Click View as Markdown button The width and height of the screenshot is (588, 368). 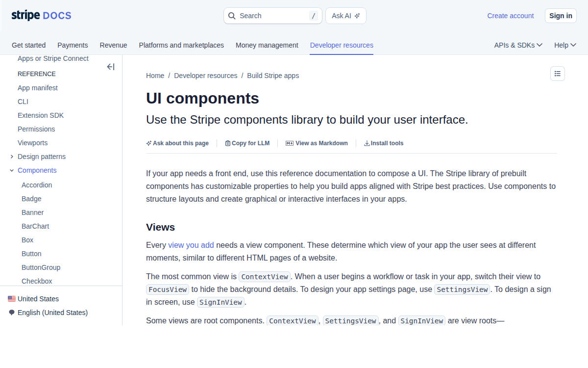317,143
